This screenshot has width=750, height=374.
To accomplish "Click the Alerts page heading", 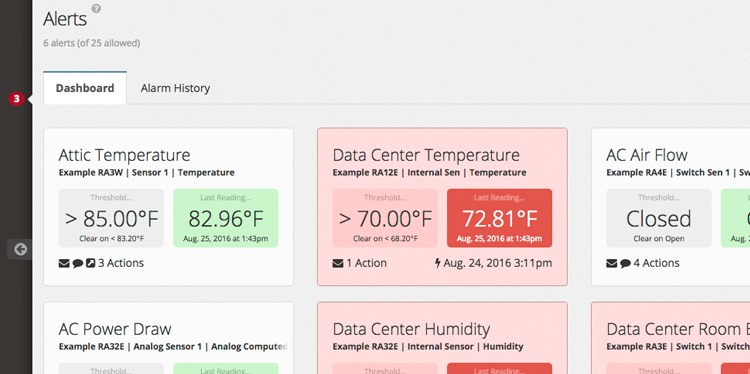I will (65, 20).
